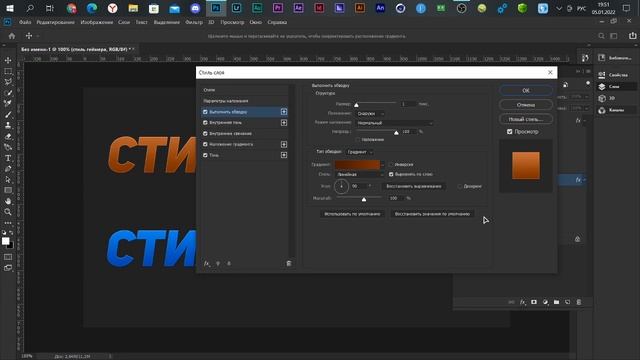Toggle the Drop Shadow effect checkbox
The image size is (640, 360).
click(205, 155)
